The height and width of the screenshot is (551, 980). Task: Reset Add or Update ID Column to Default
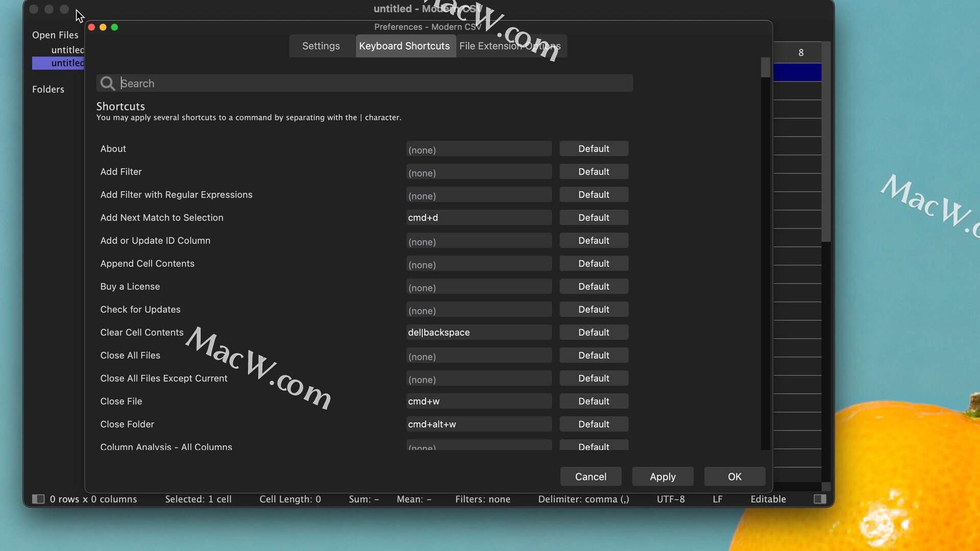594,241
